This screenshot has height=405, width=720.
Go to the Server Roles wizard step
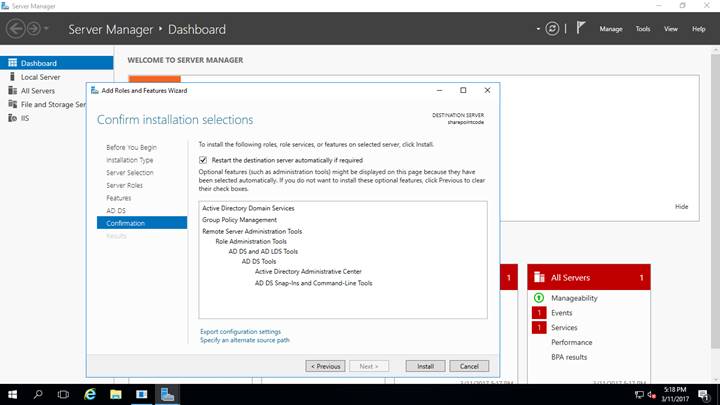pyautogui.click(x=124, y=185)
